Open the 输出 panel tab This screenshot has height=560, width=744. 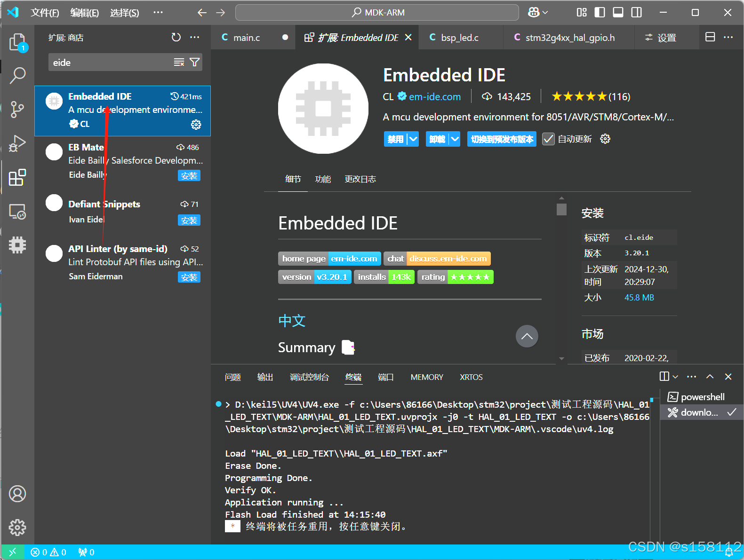(x=265, y=377)
